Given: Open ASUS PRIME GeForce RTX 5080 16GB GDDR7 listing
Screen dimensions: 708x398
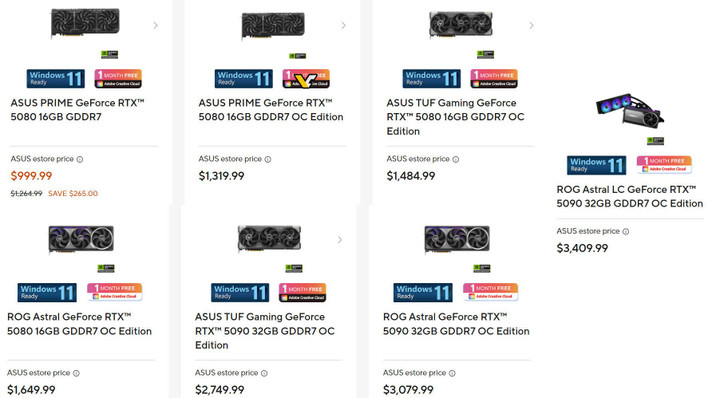Looking at the screenshot, I should (77, 110).
